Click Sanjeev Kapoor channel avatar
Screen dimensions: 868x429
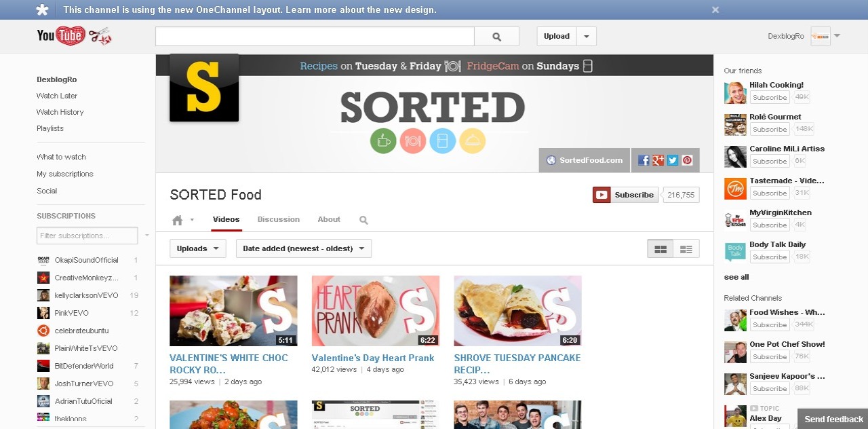[x=735, y=384]
